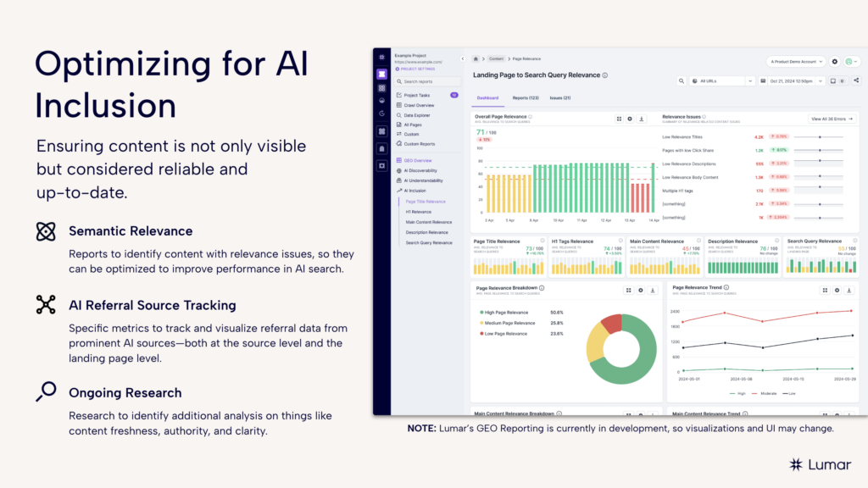Viewport: 868px width, 488px height.
Task: Open the A Product Demo Account dropdown
Action: pos(796,61)
